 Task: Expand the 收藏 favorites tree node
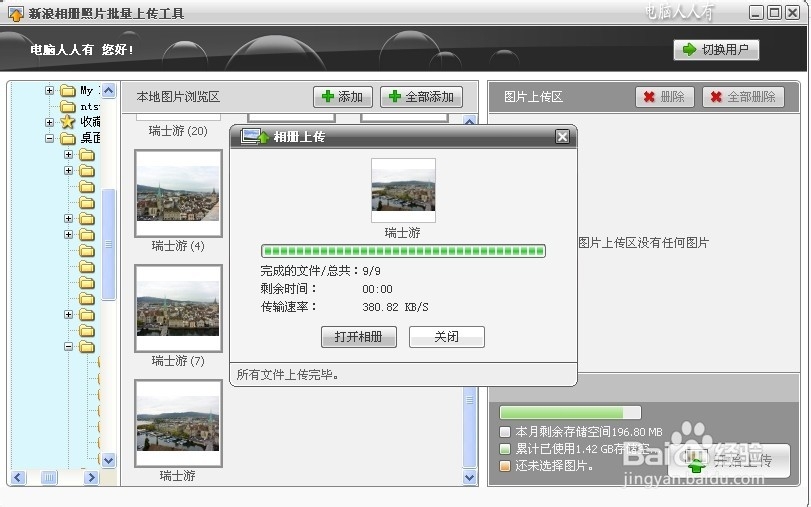49,123
